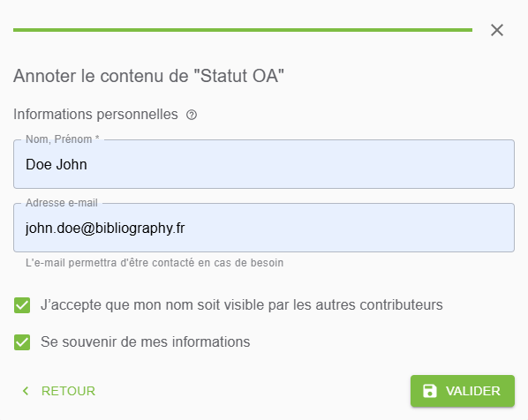The width and height of the screenshot is (528, 420).
Task: Click the label text J'accepte que mon nom soit visible
Action: coord(241,305)
